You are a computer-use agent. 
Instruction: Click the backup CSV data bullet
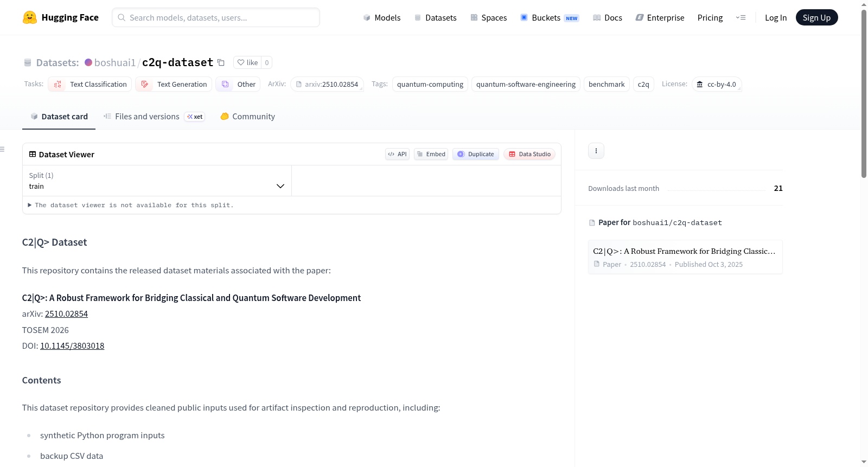[72, 456]
